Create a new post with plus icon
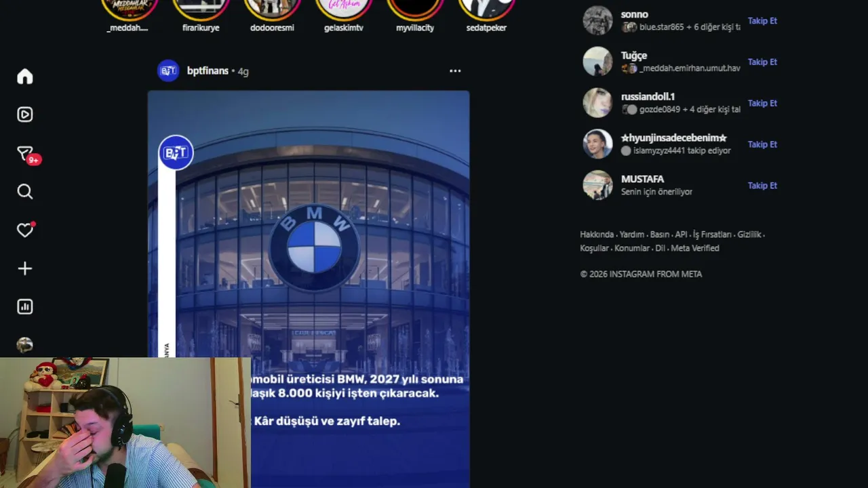Viewport: 868px width, 488px height. [x=25, y=268]
